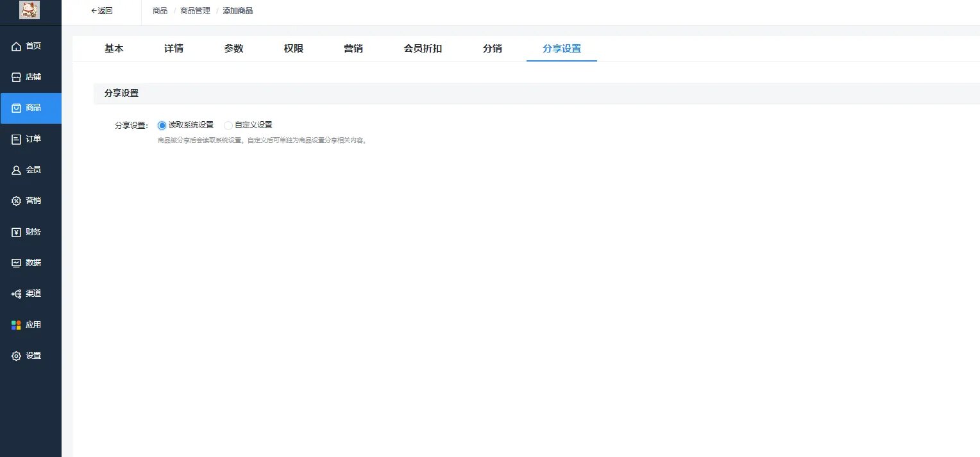
Task: Click the shop logo thumbnail at top-left
Action: coord(30,10)
